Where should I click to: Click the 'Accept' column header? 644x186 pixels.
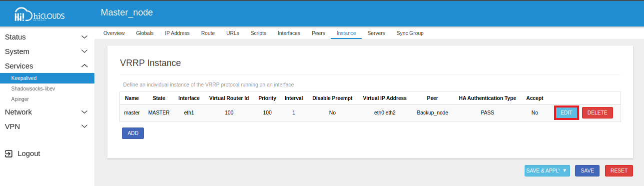pos(535,98)
